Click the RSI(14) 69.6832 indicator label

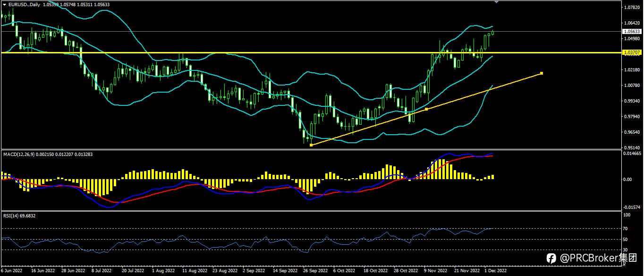[x=19, y=216]
